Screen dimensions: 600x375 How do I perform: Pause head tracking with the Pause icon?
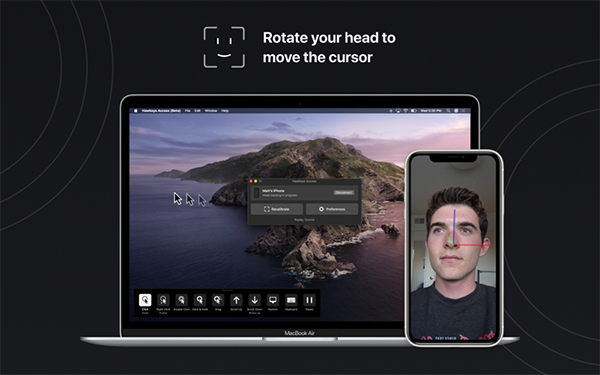(309, 300)
